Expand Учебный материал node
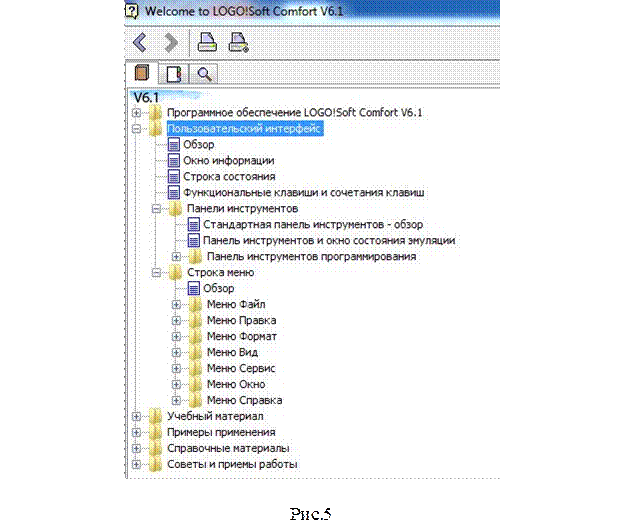 tap(136, 416)
